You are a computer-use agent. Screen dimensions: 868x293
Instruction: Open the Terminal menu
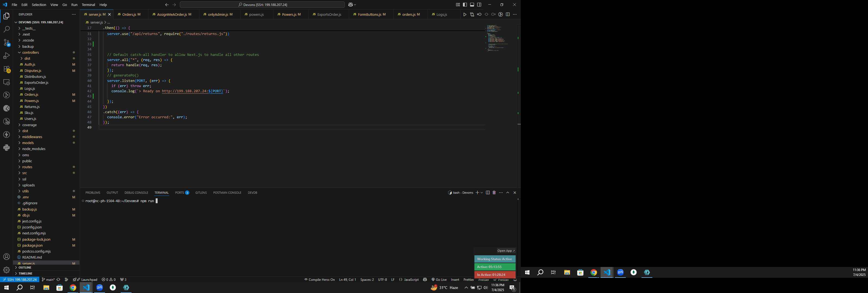88,5
